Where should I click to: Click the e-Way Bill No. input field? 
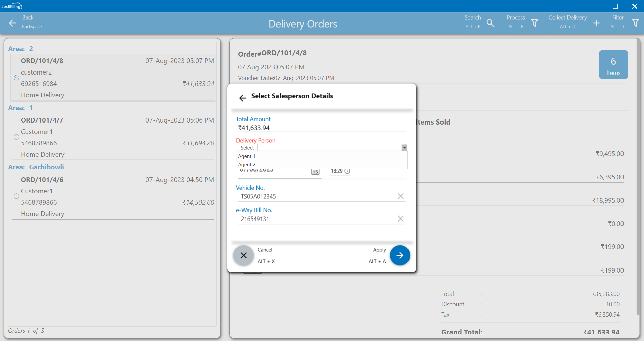pos(316,219)
